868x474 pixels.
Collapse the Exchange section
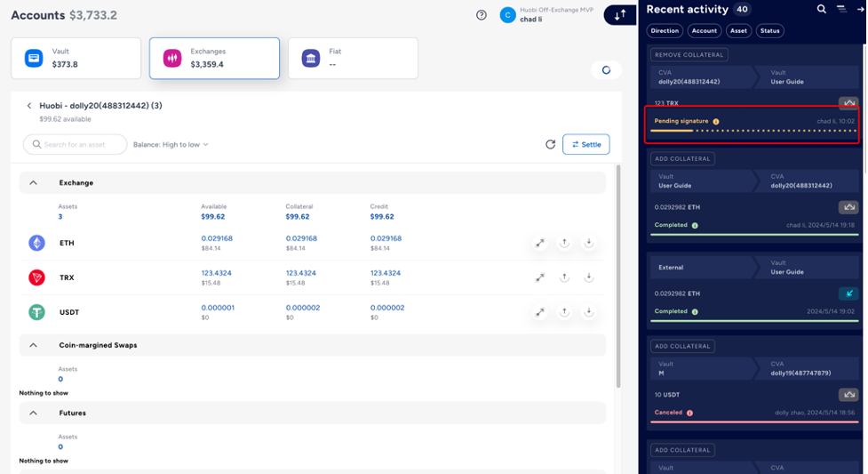pos(34,182)
